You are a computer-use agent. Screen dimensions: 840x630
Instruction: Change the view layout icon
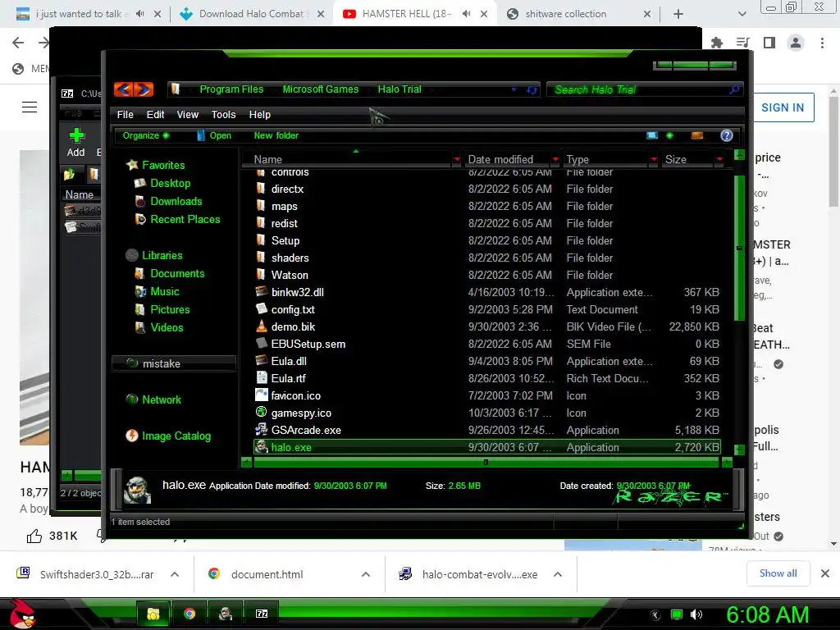click(x=652, y=135)
